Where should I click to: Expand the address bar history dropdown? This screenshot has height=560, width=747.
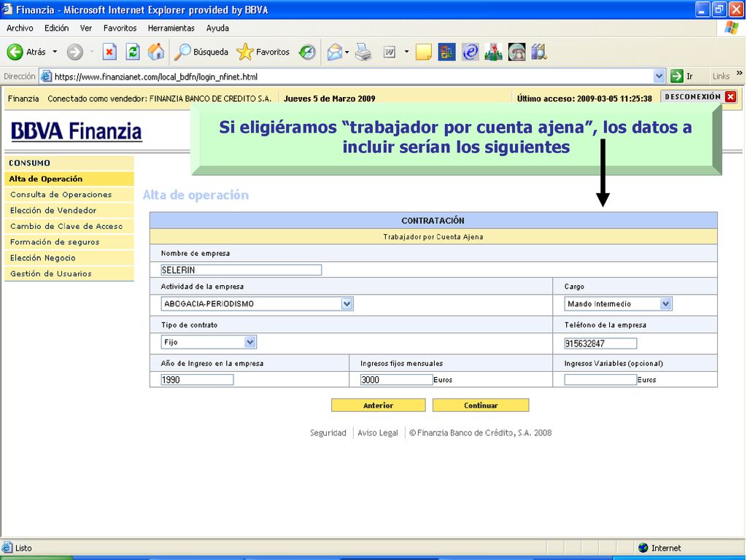(659, 76)
